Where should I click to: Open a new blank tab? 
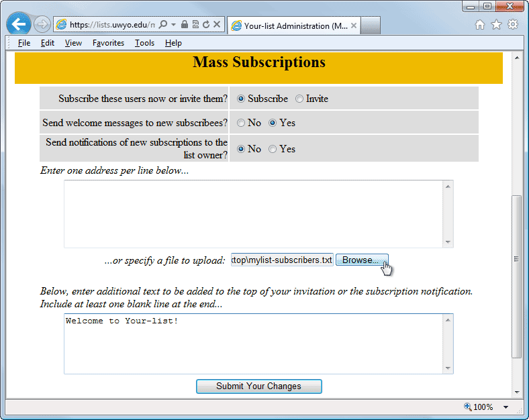click(371, 25)
